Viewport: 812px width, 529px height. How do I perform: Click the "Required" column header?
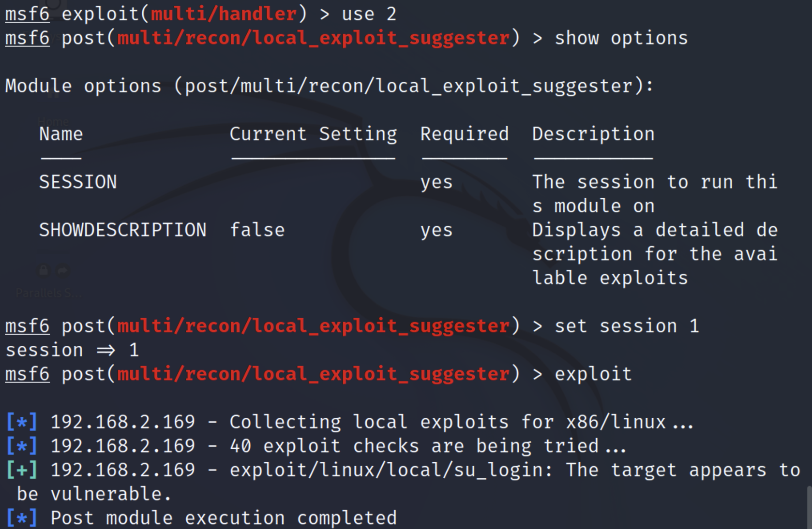pos(465,134)
